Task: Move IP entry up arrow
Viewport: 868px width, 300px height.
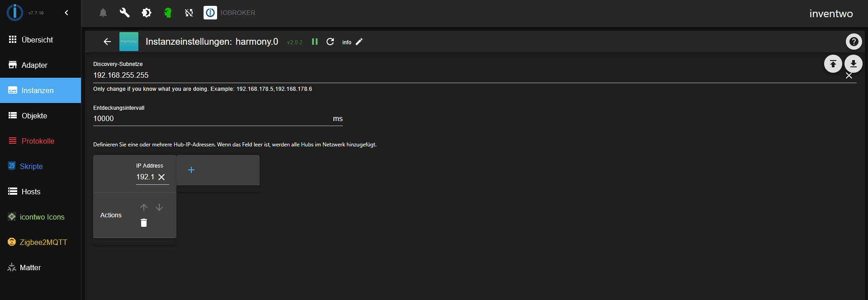Action: tap(144, 207)
